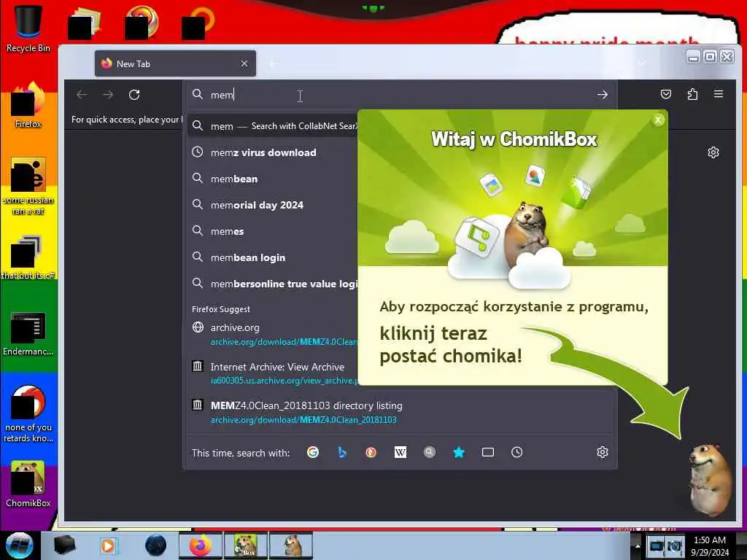Choose 'memz virus download' history suggestion
This screenshot has height=560, width=747.
click(273, 152)
